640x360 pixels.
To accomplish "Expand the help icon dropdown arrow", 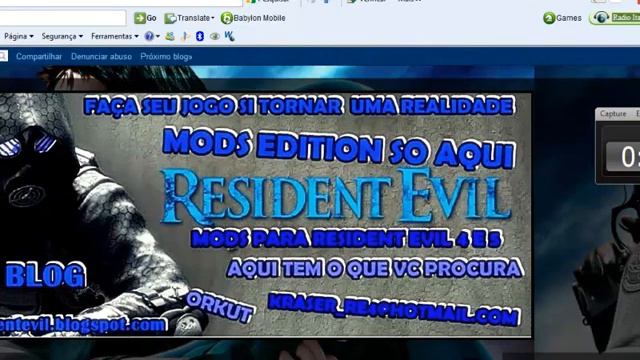I will 158,36.
